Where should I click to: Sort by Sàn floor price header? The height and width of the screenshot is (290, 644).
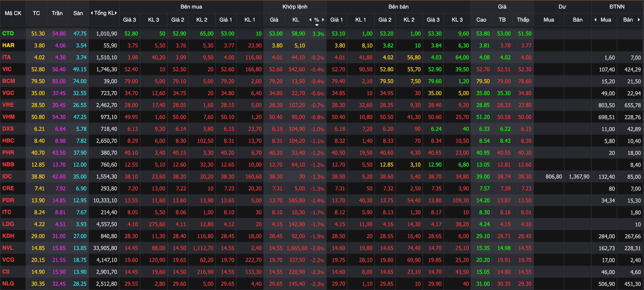(x=78, y=13)
